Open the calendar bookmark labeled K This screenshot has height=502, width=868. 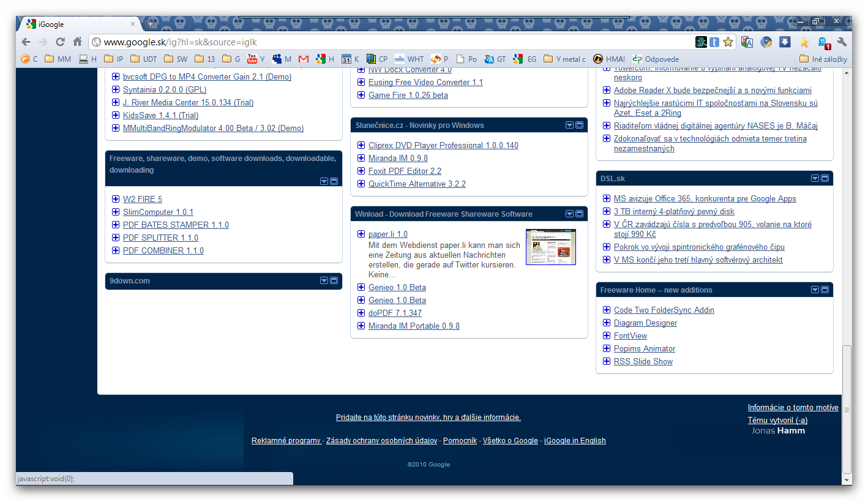(x=351, y=59)
